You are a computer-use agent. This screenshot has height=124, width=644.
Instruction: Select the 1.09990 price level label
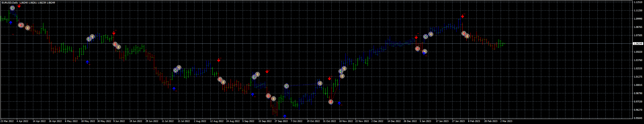pos(638,19)
